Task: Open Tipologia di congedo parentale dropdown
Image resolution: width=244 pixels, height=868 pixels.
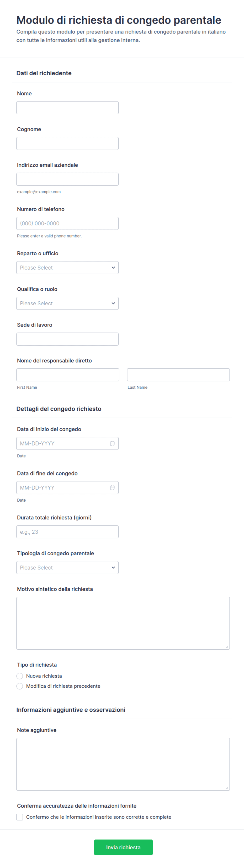Action: (67, 567)
